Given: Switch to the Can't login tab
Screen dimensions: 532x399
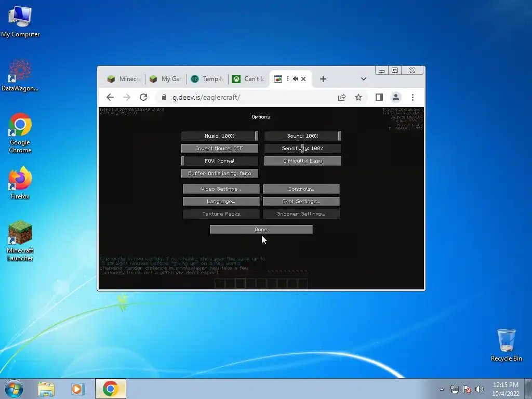Looking at the screenshot, I should (249, 79).
